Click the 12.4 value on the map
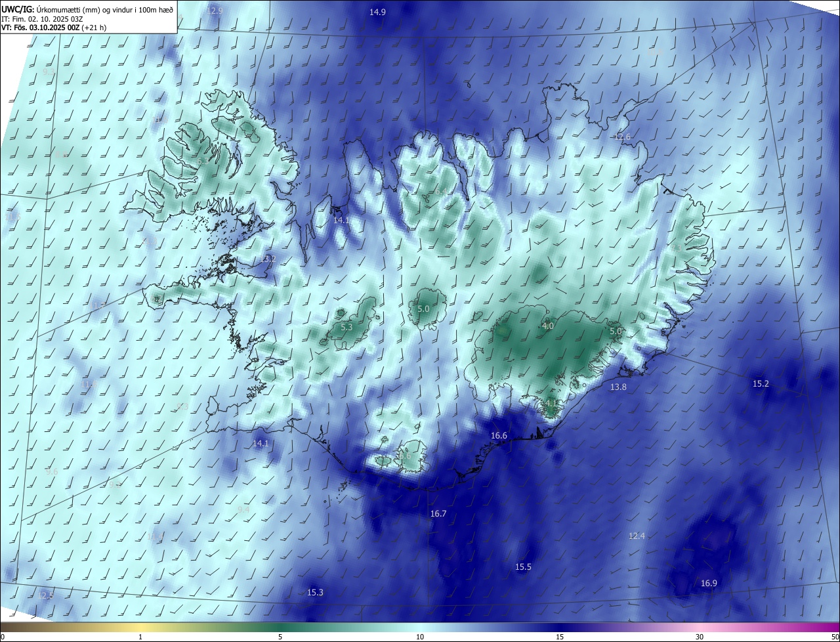The height and width of the screenshot is (642, 840). (637, 536)
